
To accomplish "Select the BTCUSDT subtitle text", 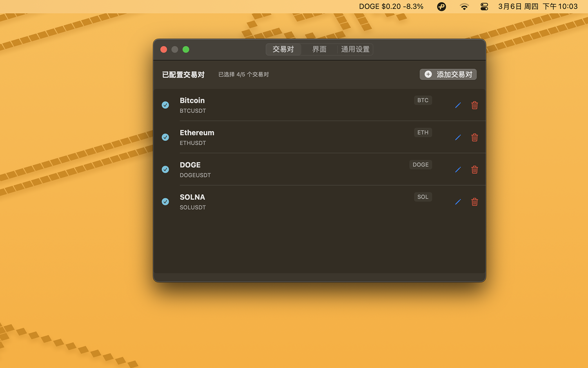I will click(x=193, y=111).
